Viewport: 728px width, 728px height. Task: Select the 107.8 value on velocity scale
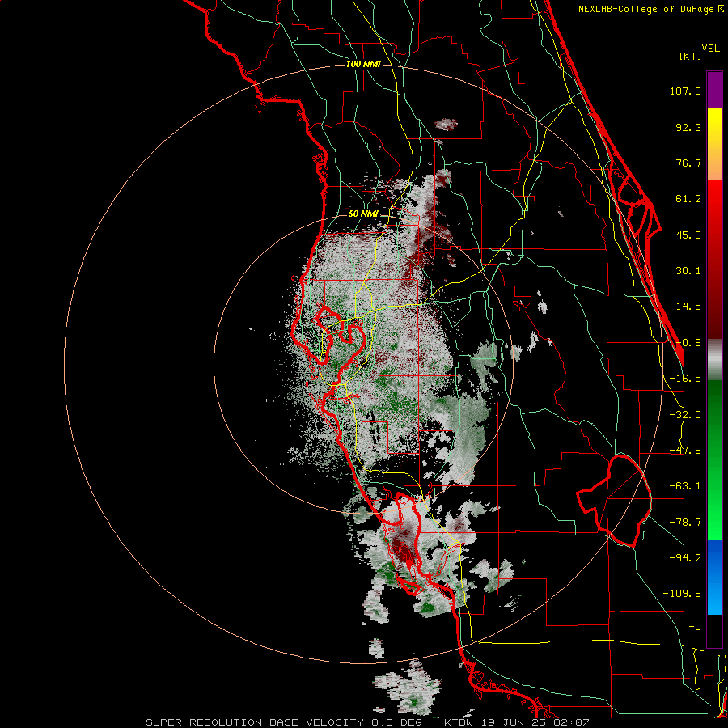point(685,91)
